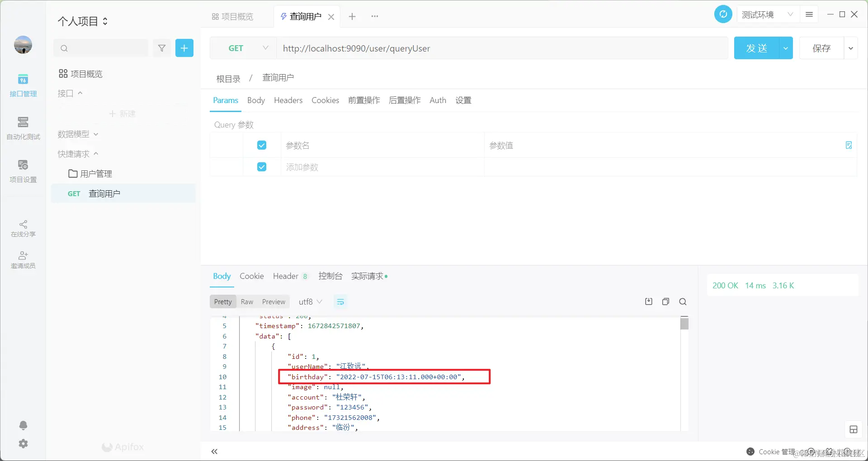The image size is (868, 461).
Task: Download the response body
Action: click(649, 302)
